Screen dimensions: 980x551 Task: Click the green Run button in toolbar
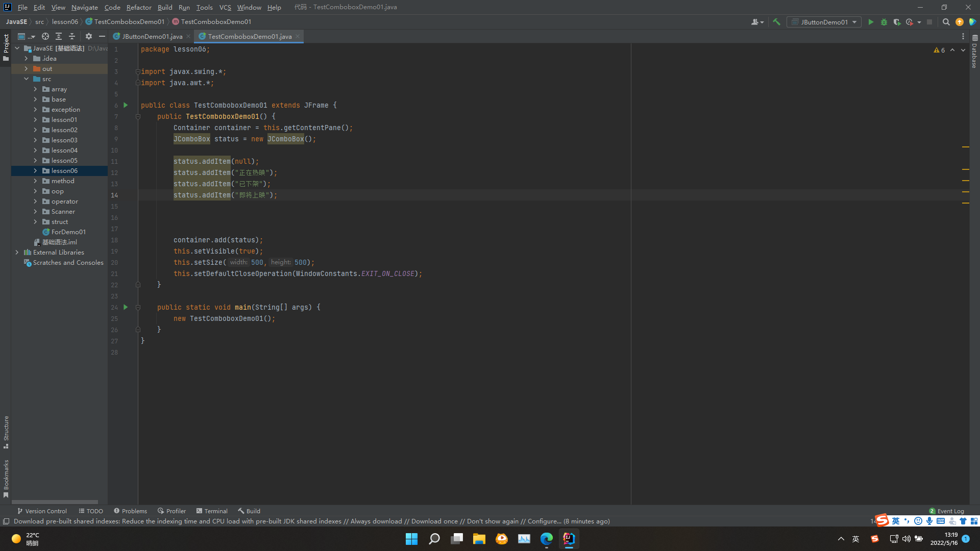pyautogui.click(x=871, y=22)
